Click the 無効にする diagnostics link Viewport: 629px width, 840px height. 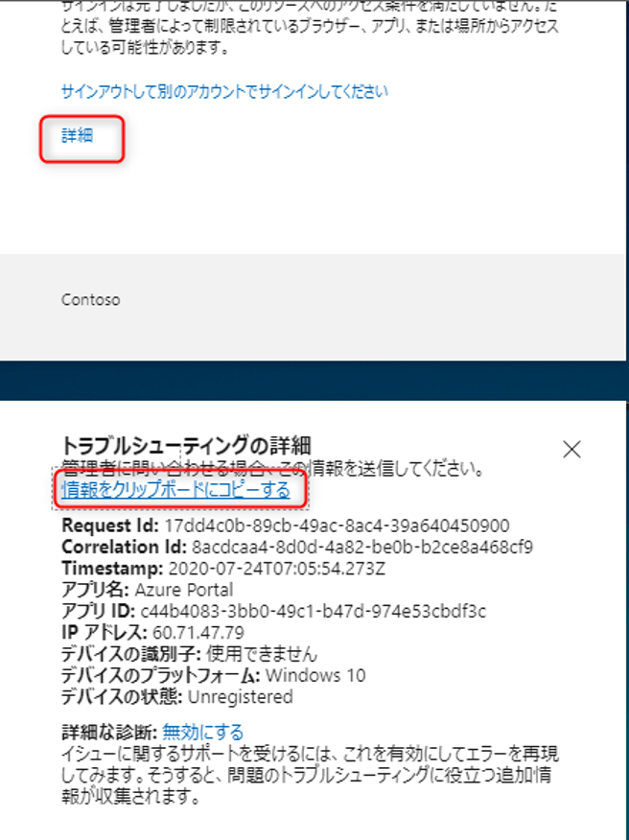[203, 732]
